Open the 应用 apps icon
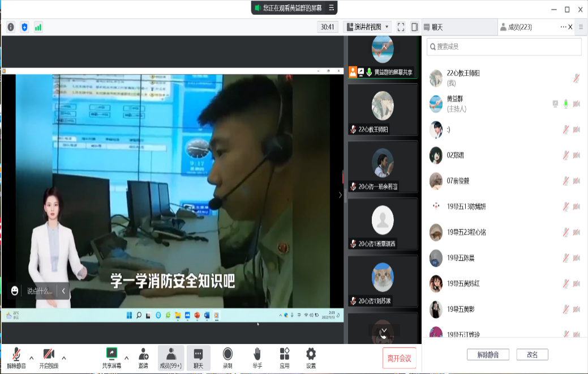The image size is (588, 374). coord(284,358)
